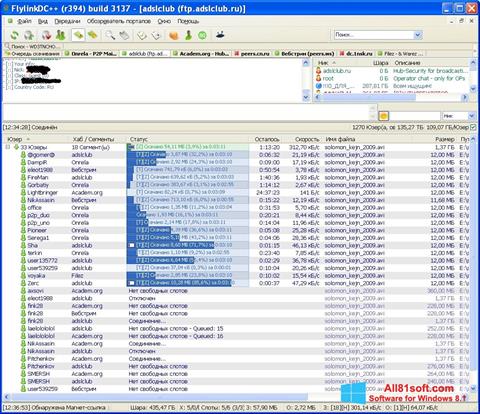Click the orange folder toolbar icon
The width and height of the screenshot is (480, 414).
coord(174,35)
